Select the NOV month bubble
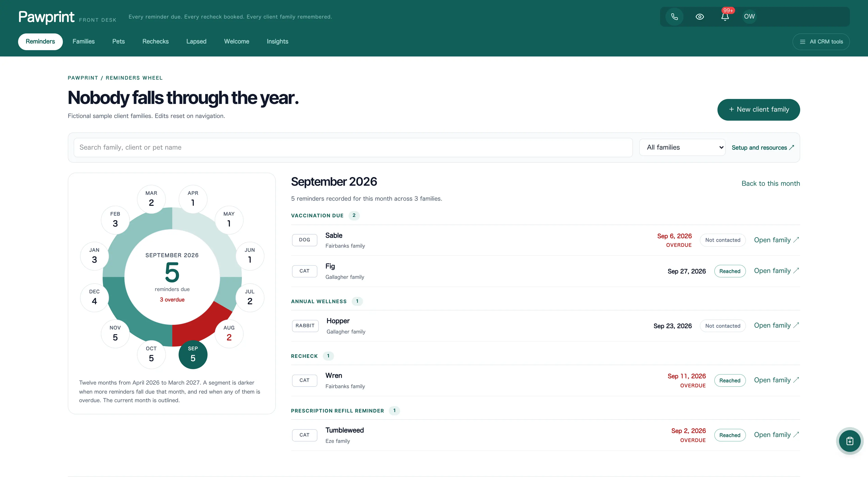 (x=115, y=333)
